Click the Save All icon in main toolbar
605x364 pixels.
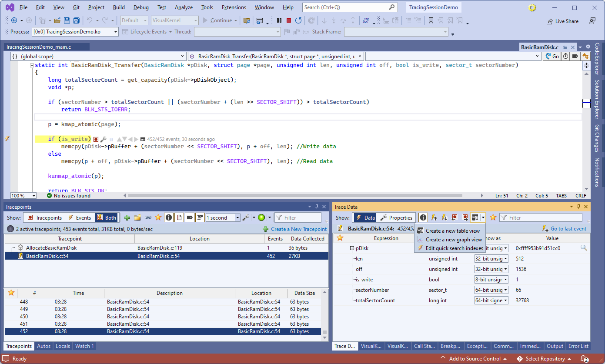coord(77,20)
